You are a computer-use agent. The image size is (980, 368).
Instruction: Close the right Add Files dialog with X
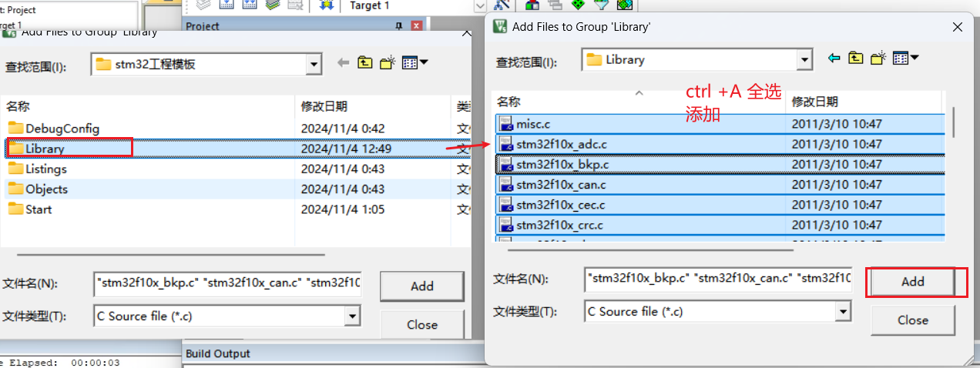tap(958, 26)
